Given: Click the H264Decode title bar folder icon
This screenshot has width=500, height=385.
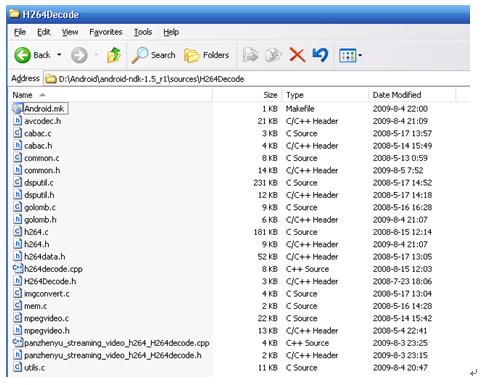Looking at the screenshot, I should pos(14,14).
